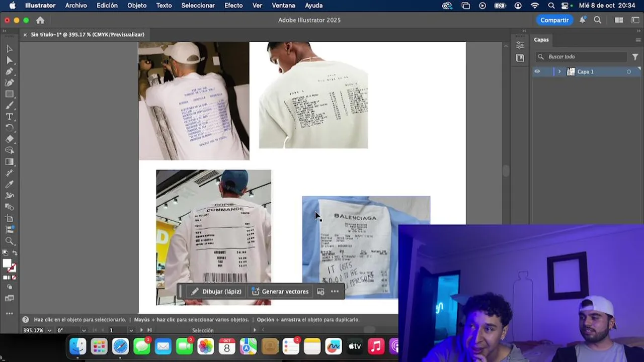The width and height of the screenshot is (644, 362).
Task: Switch to the Capas panel tab
Action: (x=541, y=40)
